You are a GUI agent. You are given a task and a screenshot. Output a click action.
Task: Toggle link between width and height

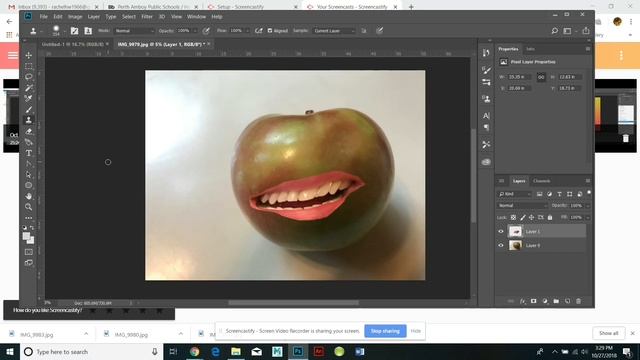(541, 77)
